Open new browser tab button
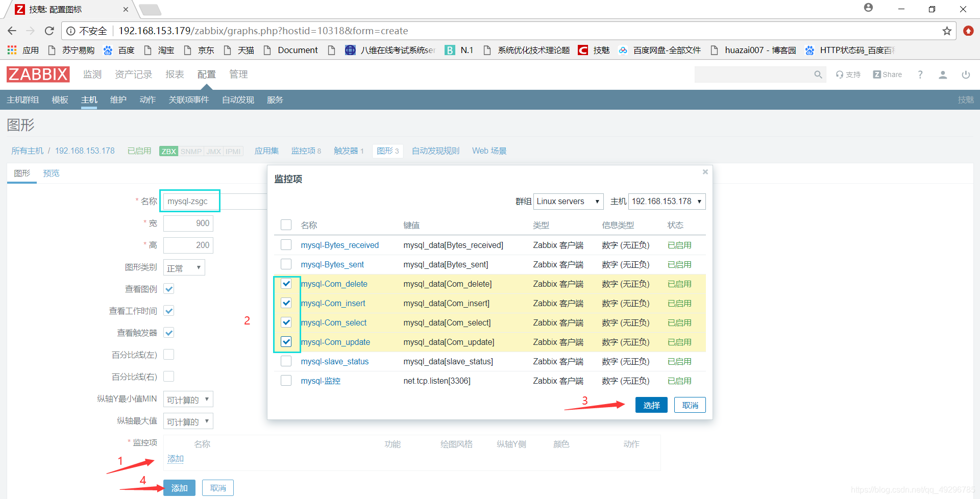This screenshot has height=499, width=980. click(150, 10)
